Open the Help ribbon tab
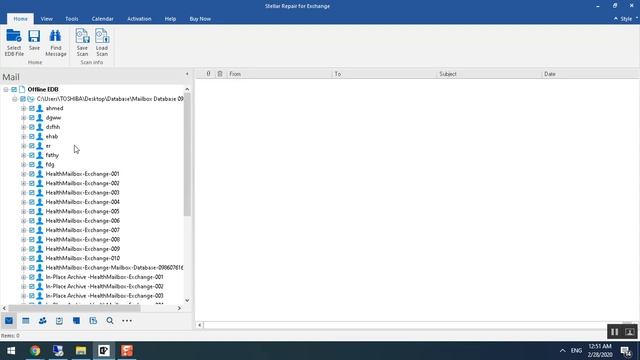This screenshot has width=640, height=360. pos(170,19)
